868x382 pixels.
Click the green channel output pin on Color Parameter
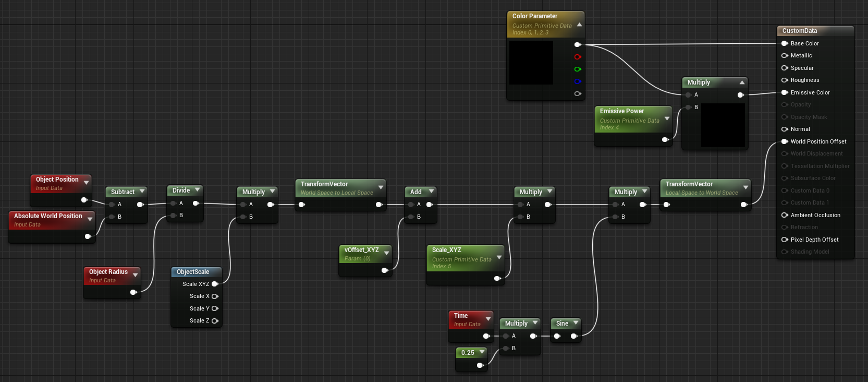click(577, 69)
